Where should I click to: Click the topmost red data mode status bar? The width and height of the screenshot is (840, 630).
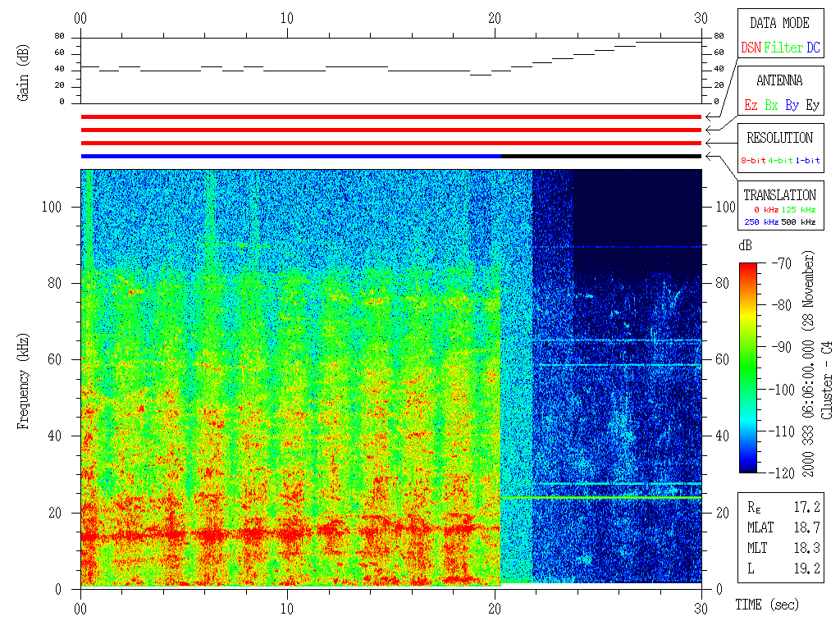click(390, 117)
